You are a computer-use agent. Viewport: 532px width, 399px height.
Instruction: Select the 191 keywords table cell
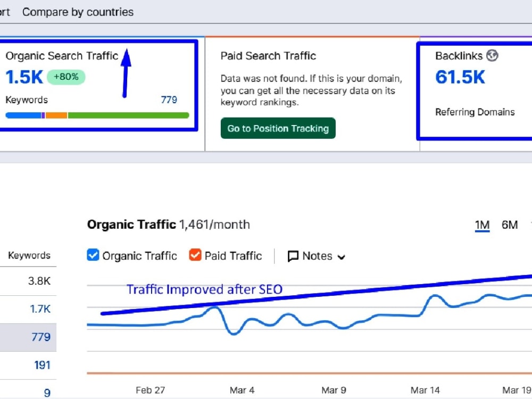[42, 365]
